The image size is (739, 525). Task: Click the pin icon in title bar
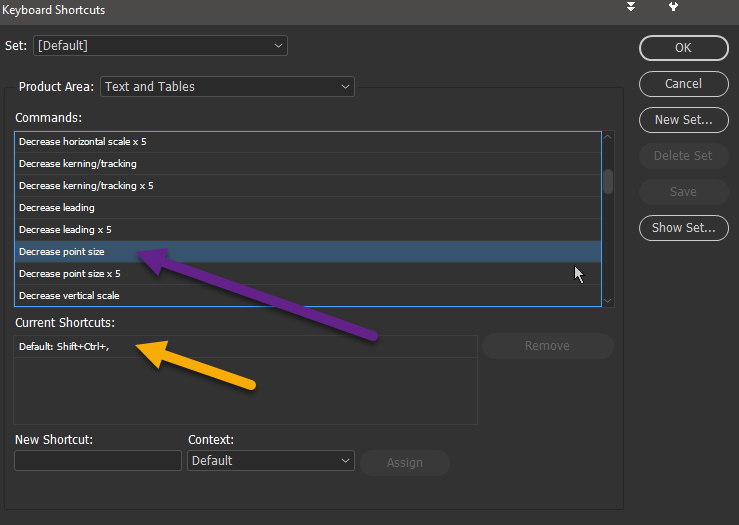click(673, 7)
